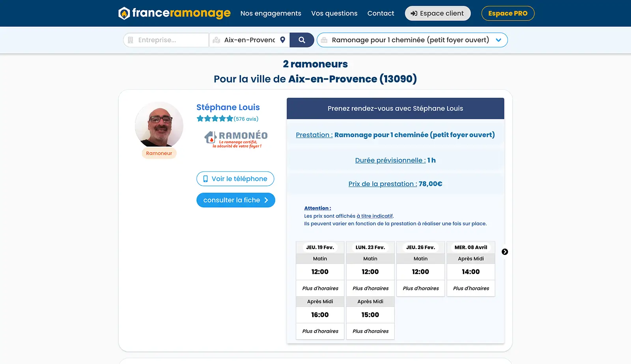Click the right arrow to see more dates
Viewport: 631px width, 364px height.
[x=505, y=252]
